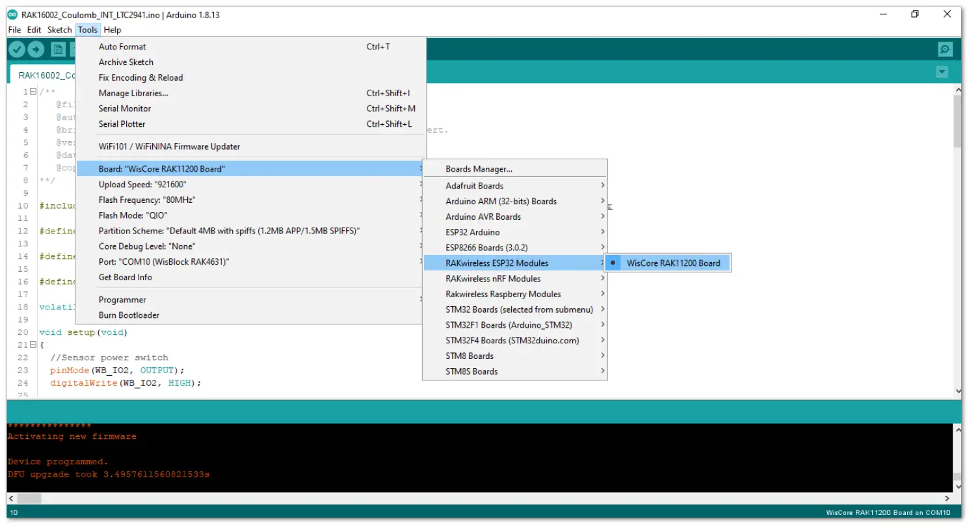Image resolution: width=980 pixels, height=528 pixels.
Task: Expand the Partition Scheme submenu
Action: tap(251, 231)
